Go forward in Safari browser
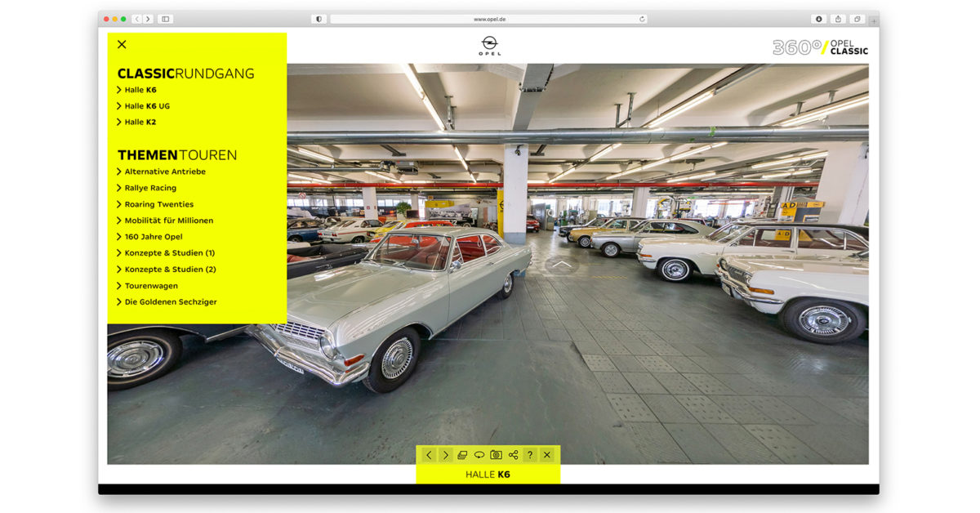 coord(147,19)
